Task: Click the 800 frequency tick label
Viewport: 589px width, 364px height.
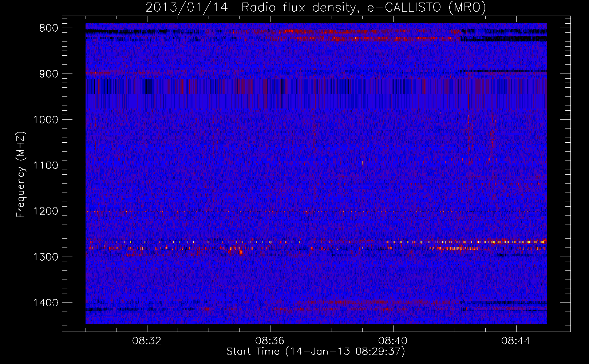Action: click(x=48, y=28)
